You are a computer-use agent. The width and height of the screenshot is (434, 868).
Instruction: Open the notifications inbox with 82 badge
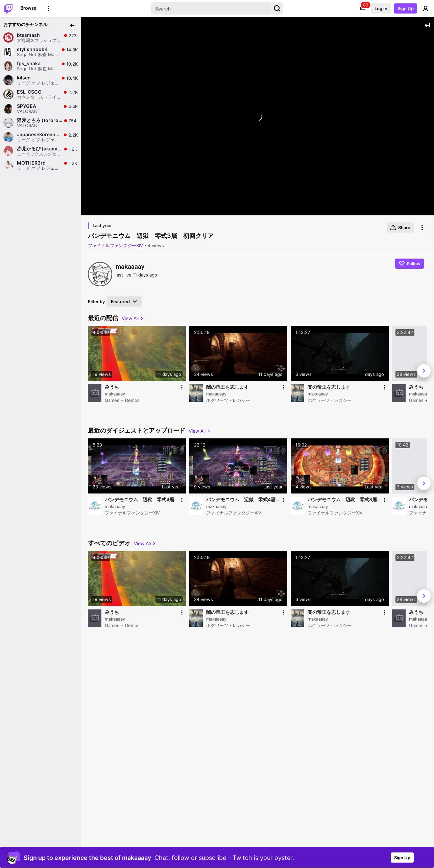(363, 8)
